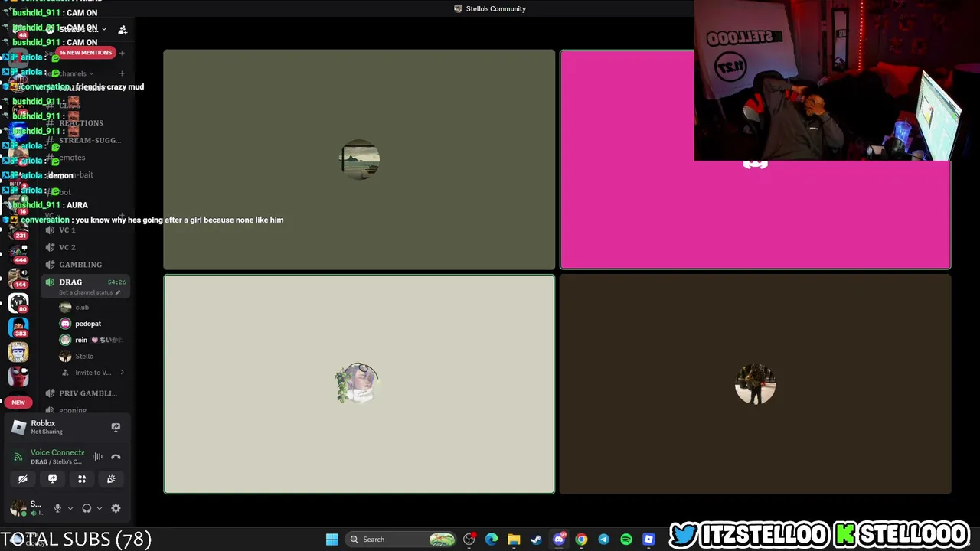Open Roblox from the taskbar

[x=648, y=540]
